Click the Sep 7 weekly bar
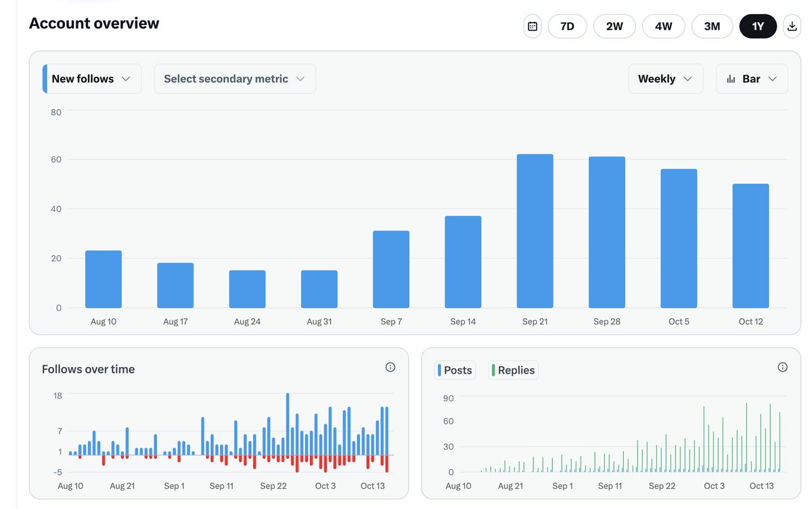 click(x=391, y=269)
